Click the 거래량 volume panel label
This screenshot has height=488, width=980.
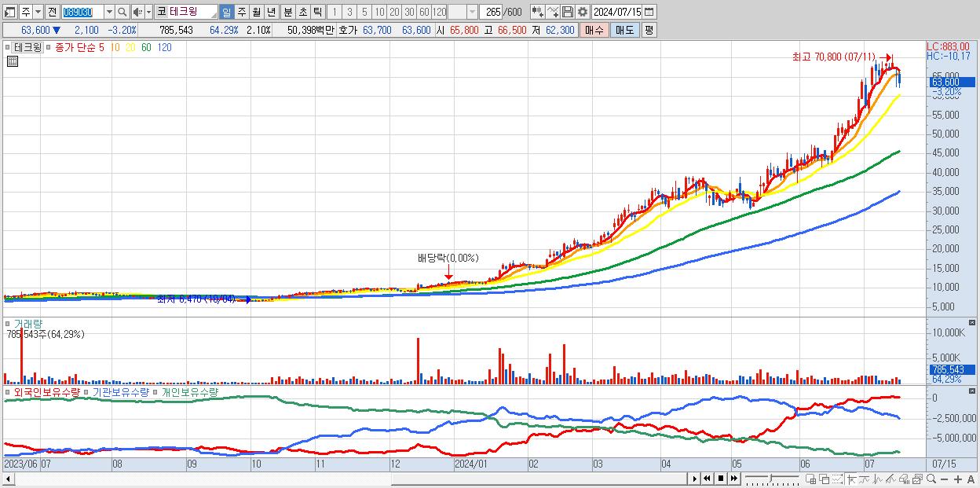pyautogui.click(x=30, y=323)
